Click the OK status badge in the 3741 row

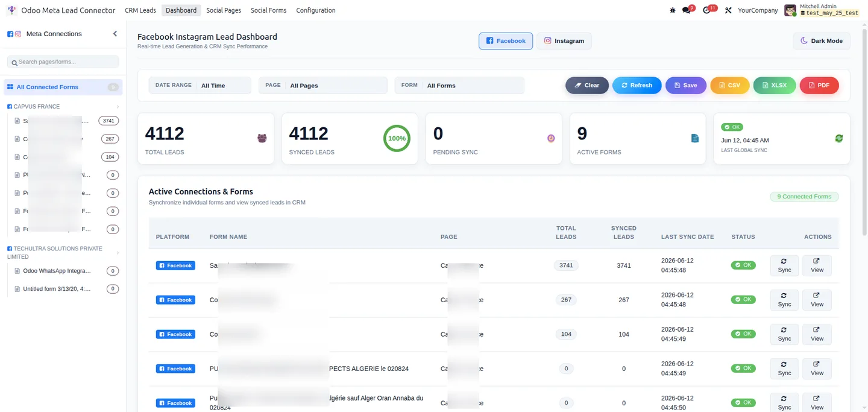[x=743, y=265]
